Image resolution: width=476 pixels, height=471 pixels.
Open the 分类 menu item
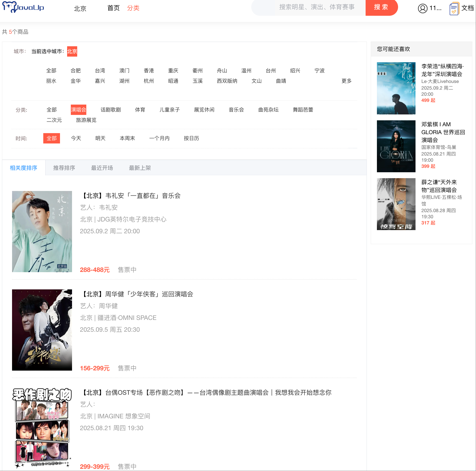coord(133,8)
